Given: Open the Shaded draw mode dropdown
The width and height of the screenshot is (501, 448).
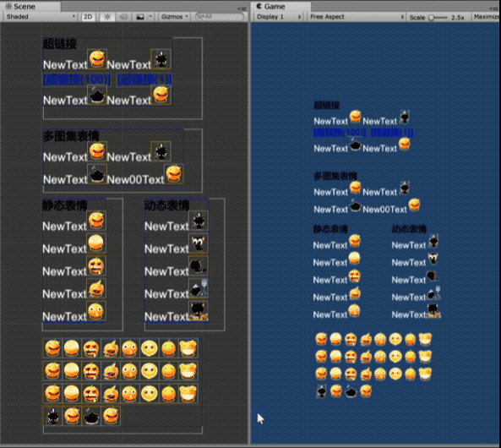Looking at the screenshot, I should pyautogui.click(x=41, y=17).
